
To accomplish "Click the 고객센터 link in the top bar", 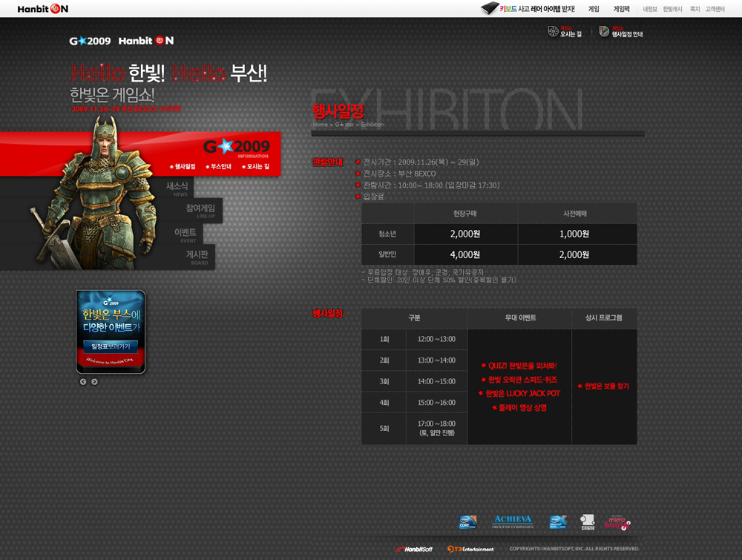I will click(715, 9).
